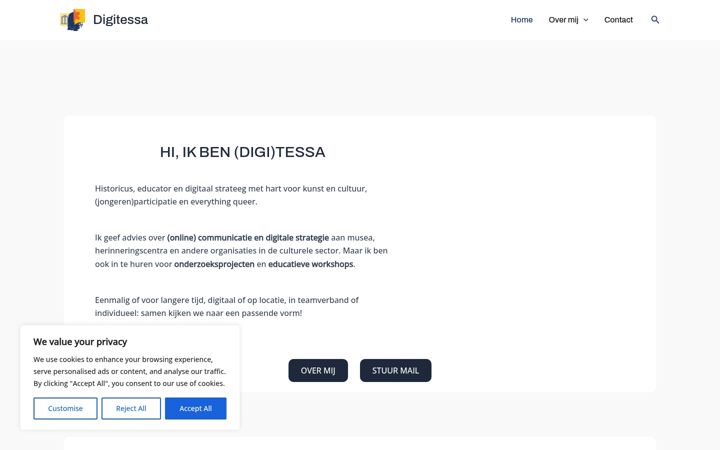Image resolution: width=720 pixels, height=450 pixels.
Task: Reject All cookies
Action: pos(131,408)
